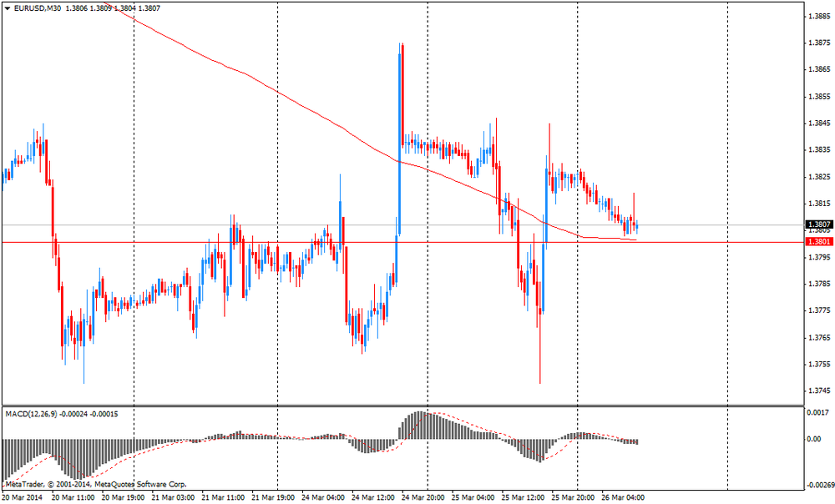This screenshot has height=504, width=835.
Task: Click the MACD(12,26,9) indicator label
Action: pos(40,414)
